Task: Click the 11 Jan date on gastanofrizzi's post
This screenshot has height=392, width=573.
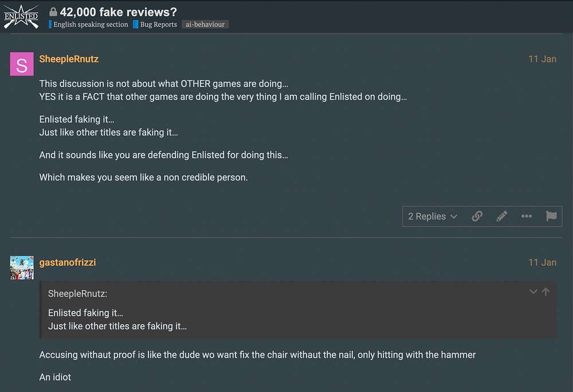Action: coord(542,262)
